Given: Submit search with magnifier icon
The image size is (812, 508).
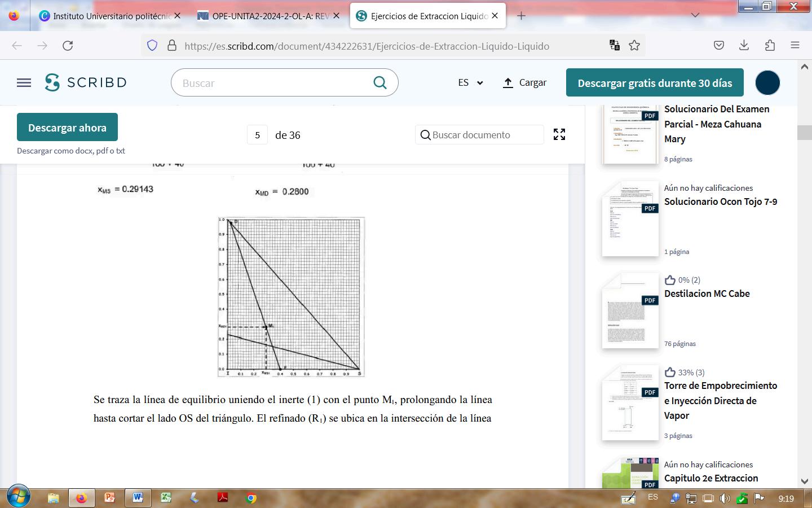Looking at the screenshot, I should pyautogui.click(x=380, y=83).
